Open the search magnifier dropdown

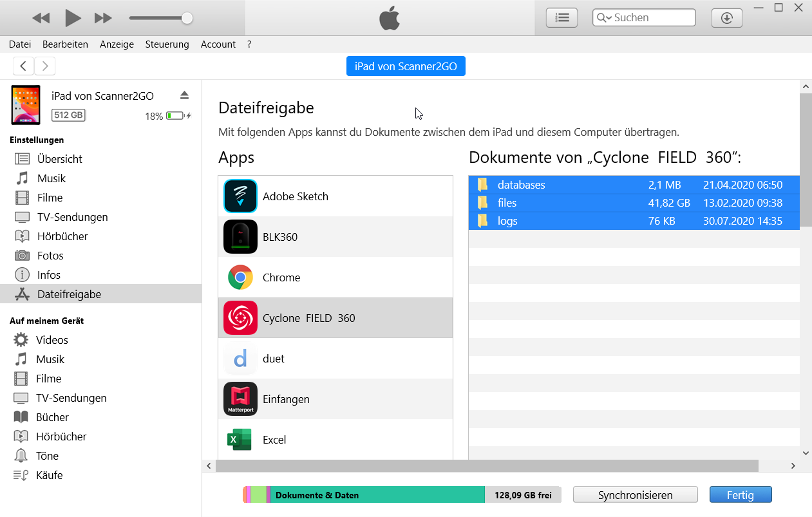[x=605, y=18]
